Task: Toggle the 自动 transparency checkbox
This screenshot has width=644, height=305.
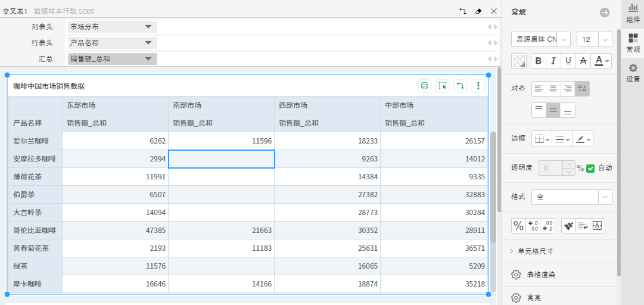Action: tap(590, 168)
